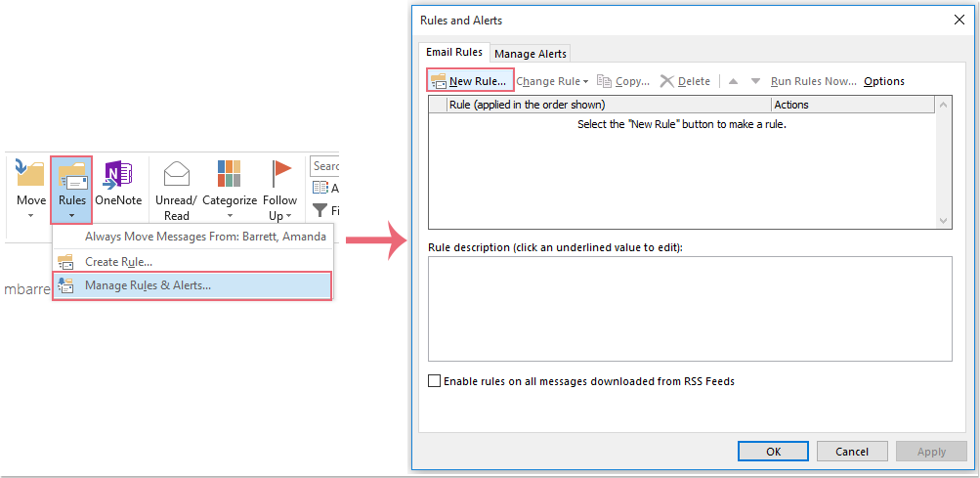
Task: Click the Copy rule icon
Action: 604,81
